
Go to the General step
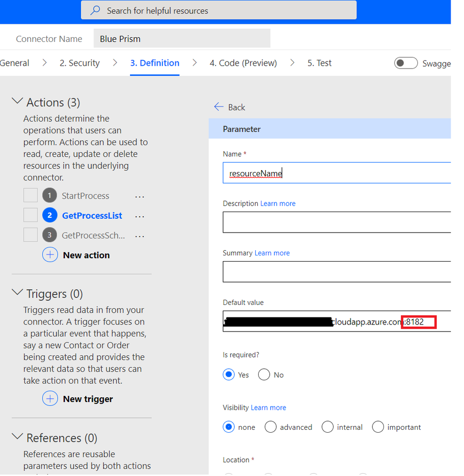pos(14,63)
